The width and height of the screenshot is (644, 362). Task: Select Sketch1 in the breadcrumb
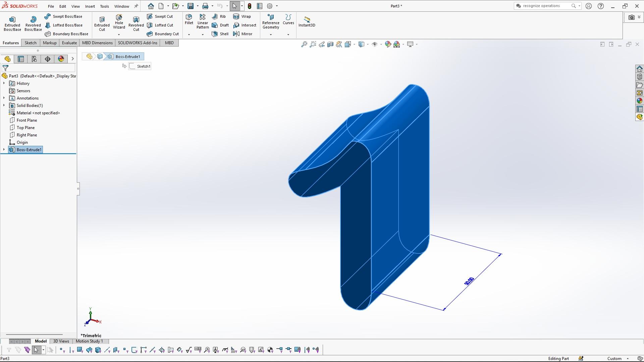click(x=140, y=66)
